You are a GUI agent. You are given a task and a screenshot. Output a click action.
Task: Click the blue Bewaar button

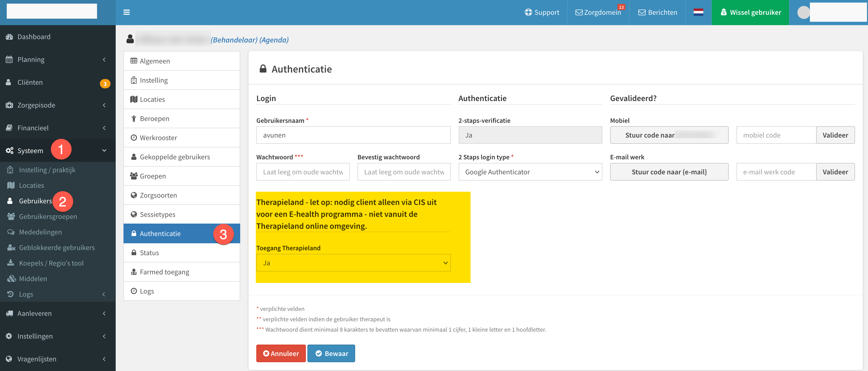pyautogui.click(x=331, y=353)
